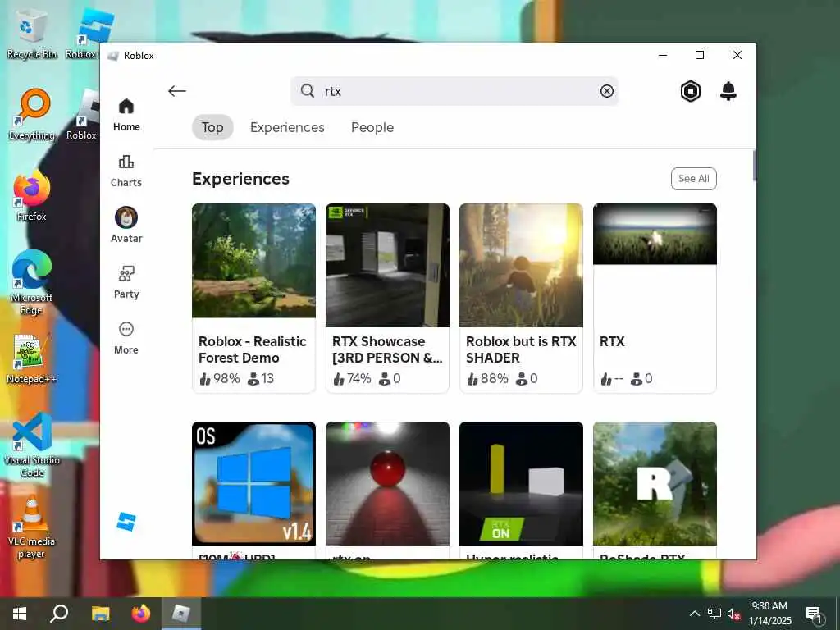Screen dimensions: 840x630
Task: Open the muted volume tray icon
Action: point(734,614)
